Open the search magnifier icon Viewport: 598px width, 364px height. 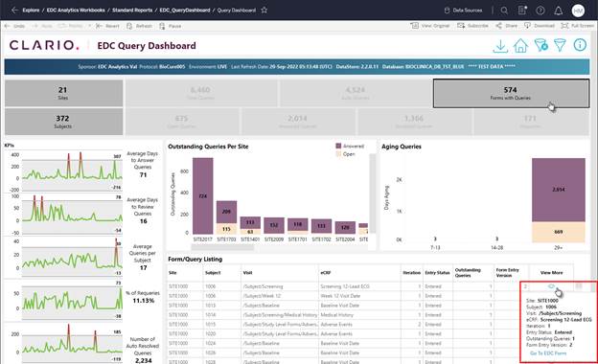[504, 11]
